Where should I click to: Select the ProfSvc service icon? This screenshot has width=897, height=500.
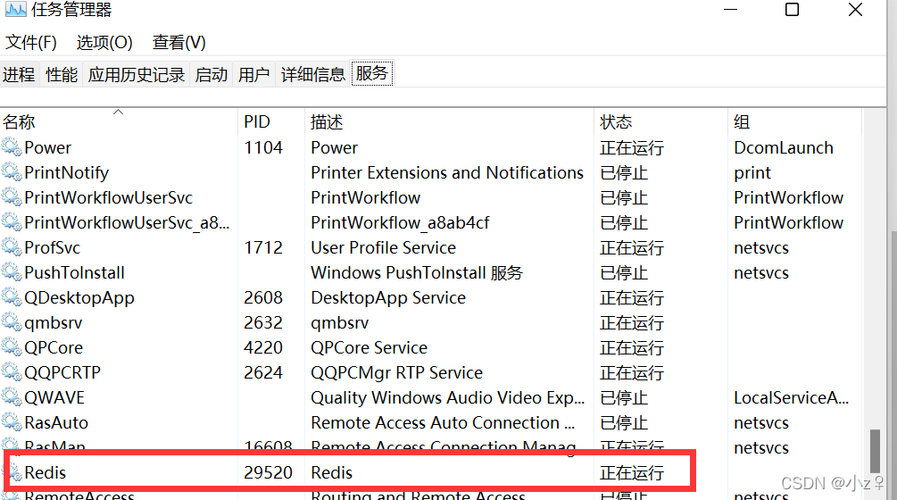click(12, 247)
